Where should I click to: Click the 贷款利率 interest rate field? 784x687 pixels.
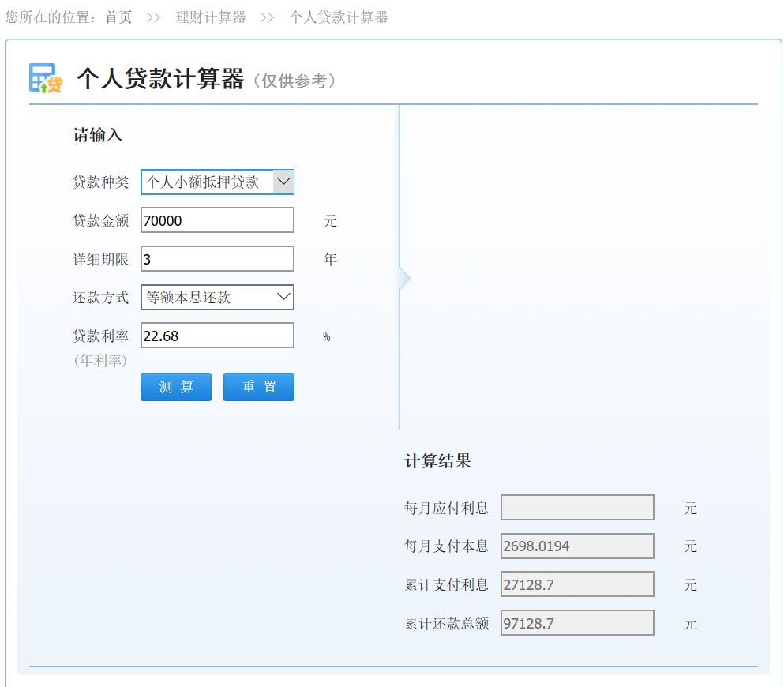click(x=217, y=335)
